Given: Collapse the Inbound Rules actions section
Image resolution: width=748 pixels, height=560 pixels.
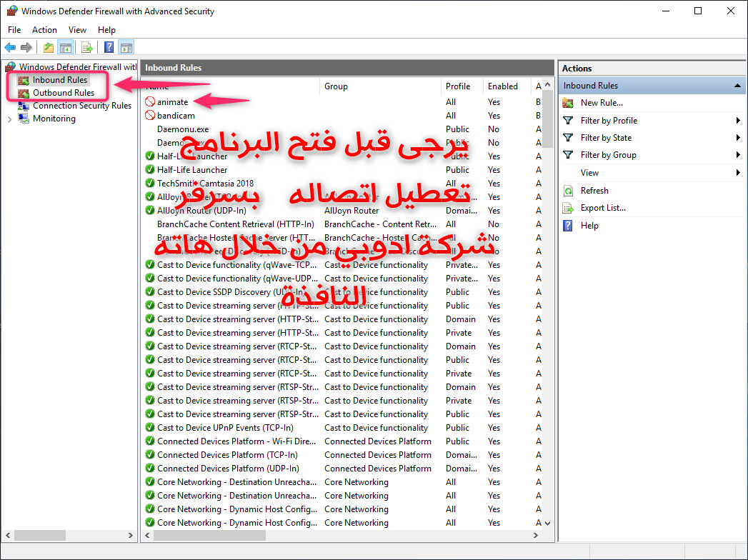Looking at the screenshot, I should (738, 86).
